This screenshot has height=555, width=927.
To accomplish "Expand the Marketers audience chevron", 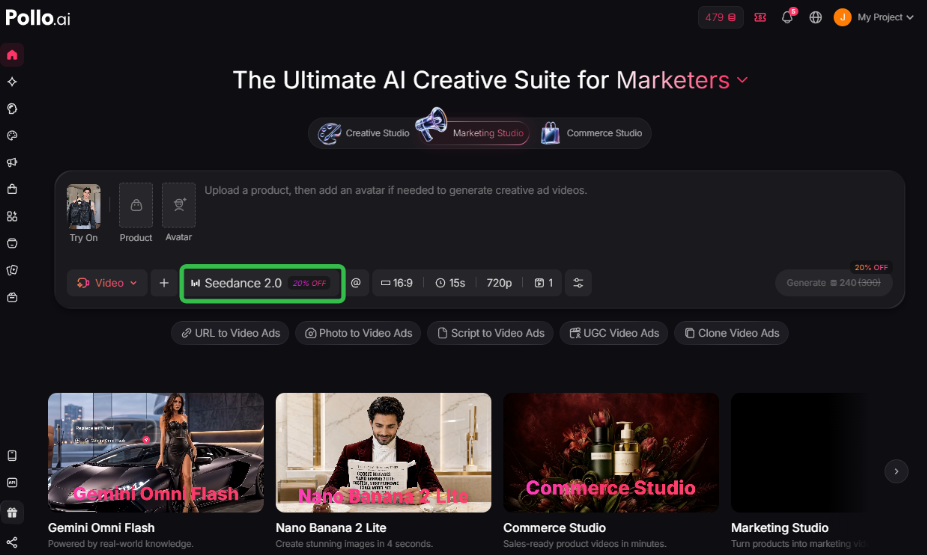I will [743, 80].
